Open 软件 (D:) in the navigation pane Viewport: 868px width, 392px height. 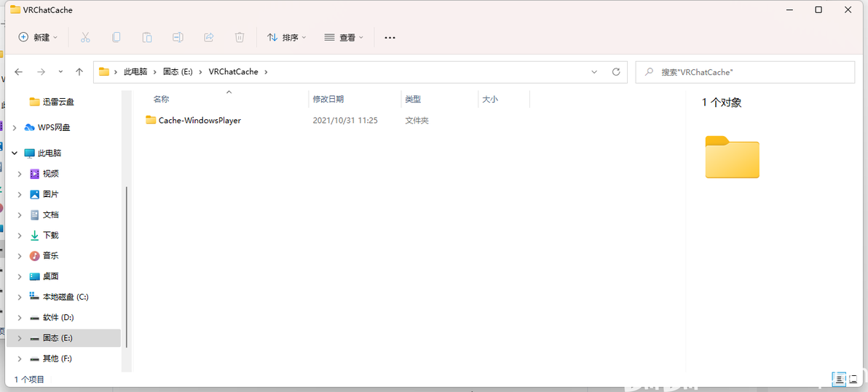click(x=52, y=317)
